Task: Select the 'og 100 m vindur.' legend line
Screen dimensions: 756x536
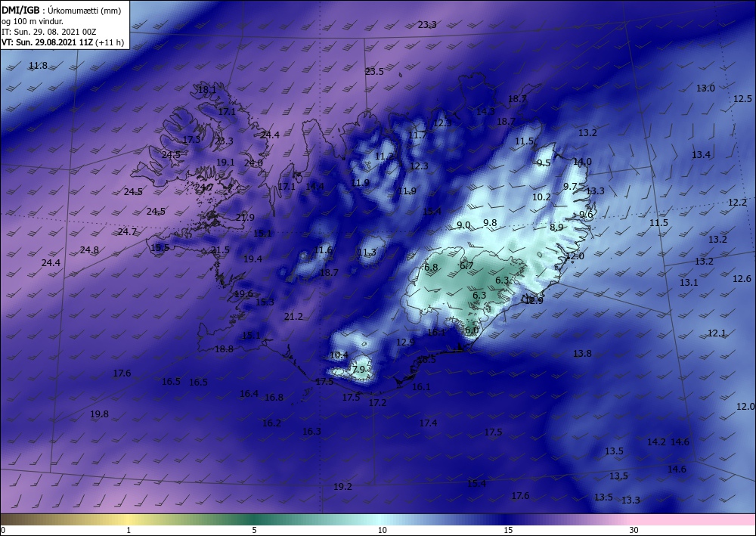Action: coord(33,21)
